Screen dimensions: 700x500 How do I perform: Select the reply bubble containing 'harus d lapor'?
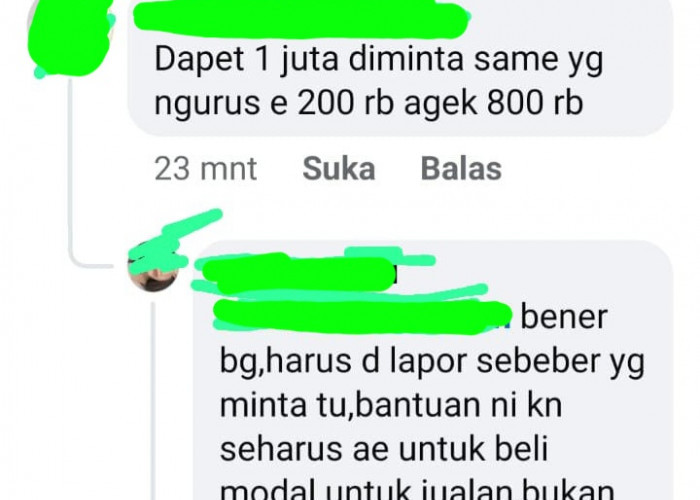click(432, 371)
